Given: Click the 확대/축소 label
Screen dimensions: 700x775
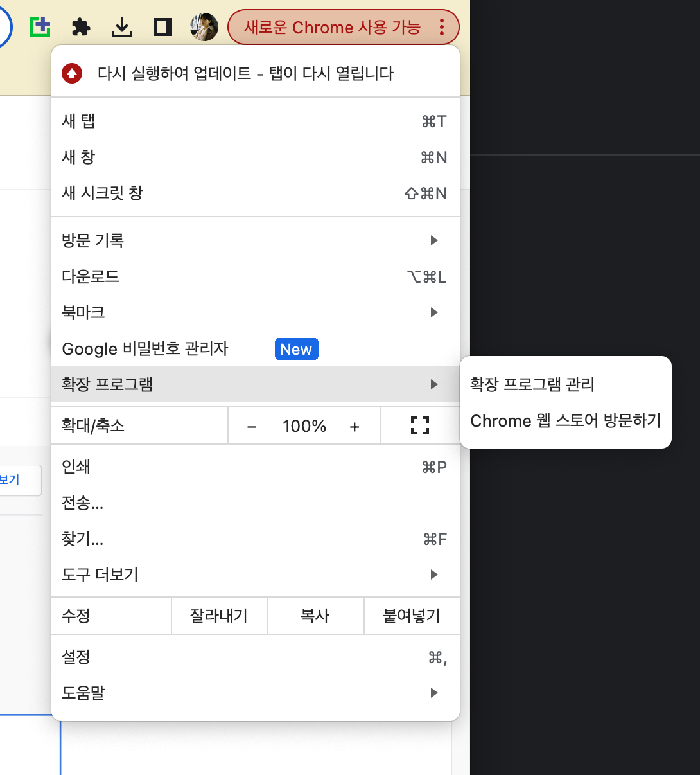Looking at the screenshot, I should point(93,425).
